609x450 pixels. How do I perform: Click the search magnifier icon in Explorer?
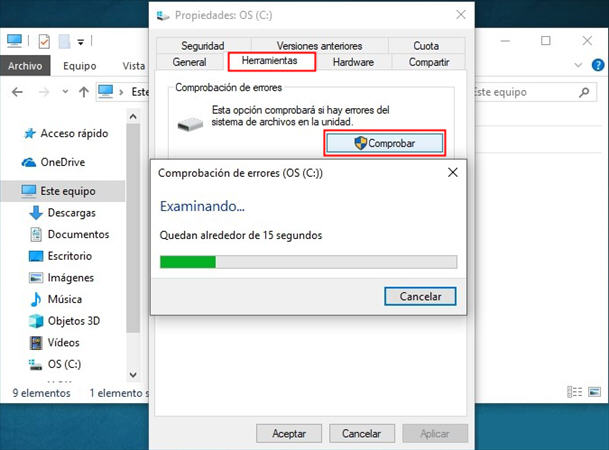click(584, 92)
